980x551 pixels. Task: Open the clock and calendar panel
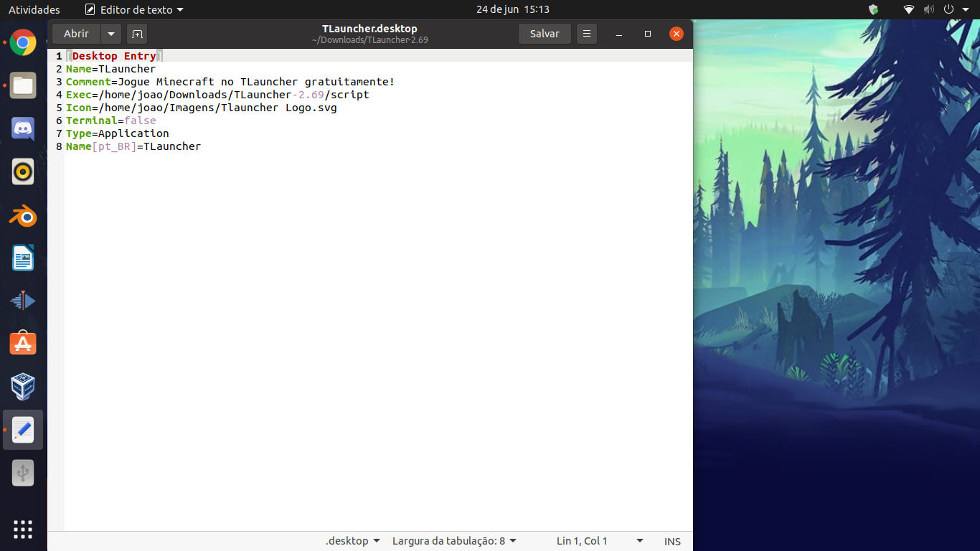pyautogui.click(x=513, y=9)
